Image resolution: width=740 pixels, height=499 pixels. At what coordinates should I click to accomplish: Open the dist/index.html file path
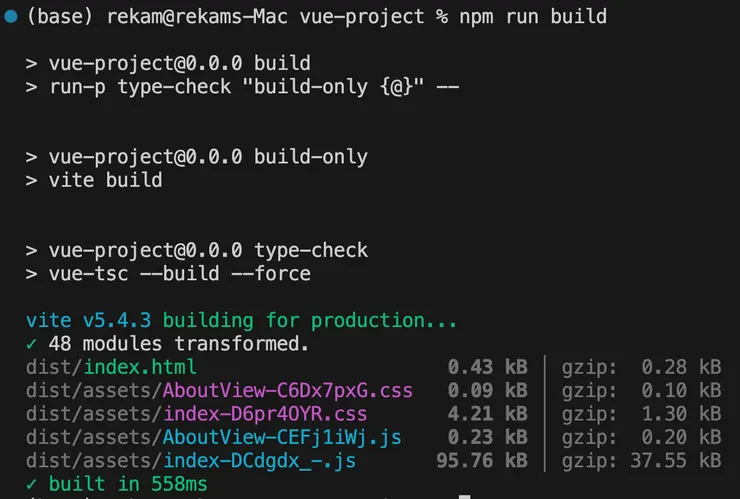[x=111, y=367]
